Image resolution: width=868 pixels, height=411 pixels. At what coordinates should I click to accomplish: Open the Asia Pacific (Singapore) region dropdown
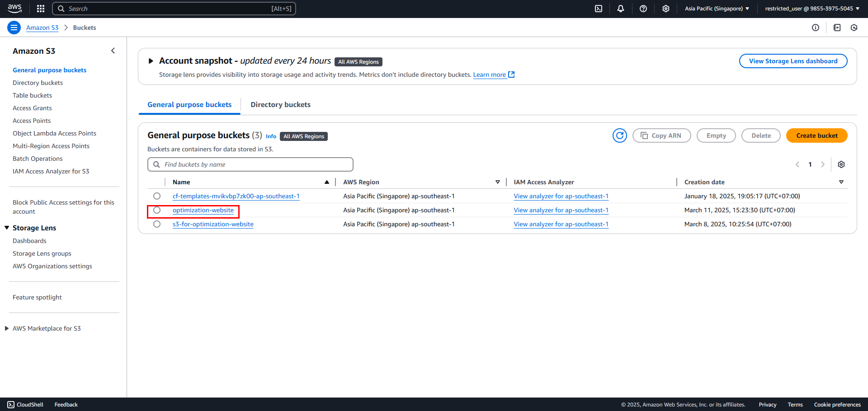717,9
